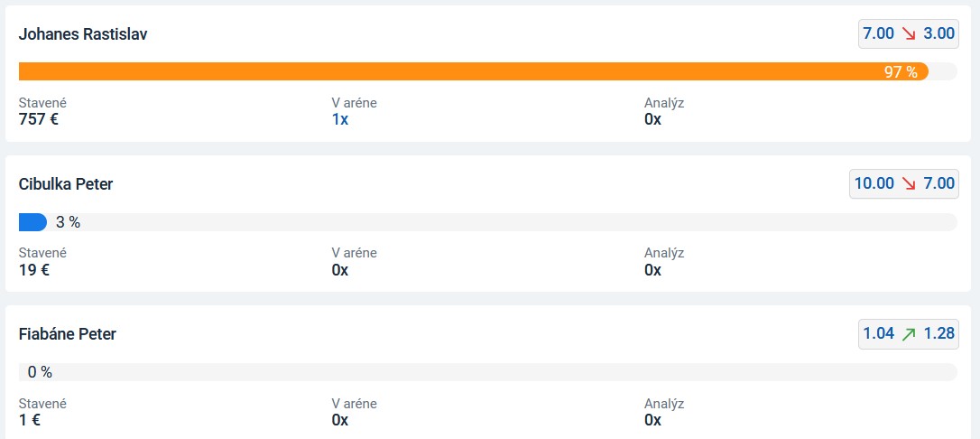Viewport: 980px width, 439px height.
Task: Select the Fiabáne Peter name
Action: pos(68,334)
